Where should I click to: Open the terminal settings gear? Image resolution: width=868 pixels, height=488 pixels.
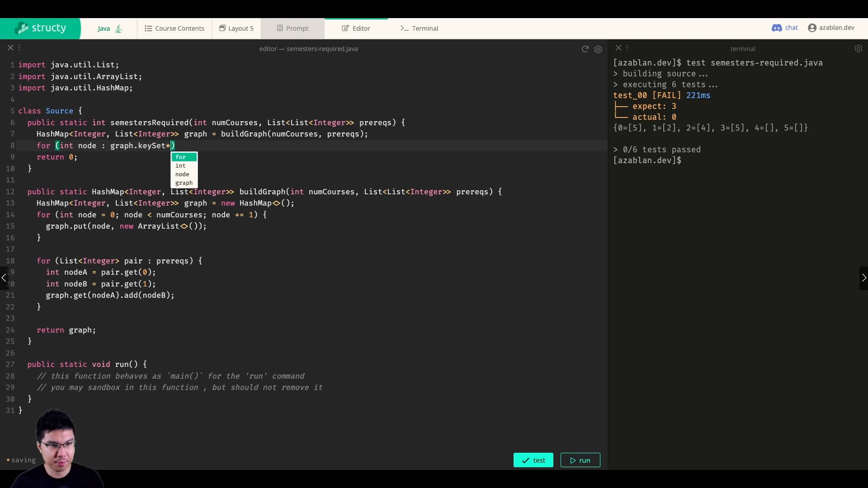(859, 48)
